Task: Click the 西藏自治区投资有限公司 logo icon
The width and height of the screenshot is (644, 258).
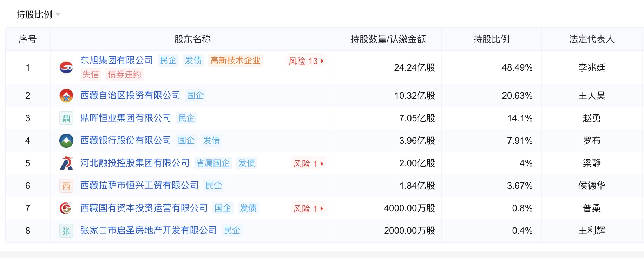Action: pyautogui.click(x=66, y=96)
